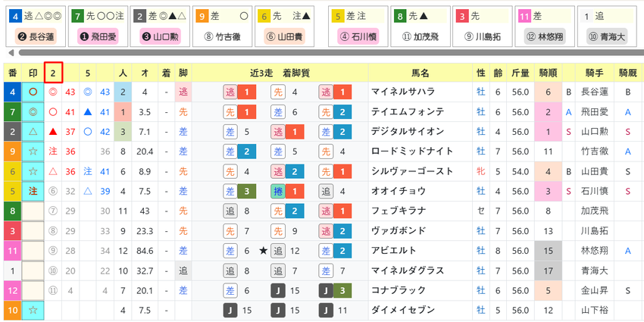
Task: Toggle the 印 mark cell for horse 7
Action: click(x=33, y=111)
